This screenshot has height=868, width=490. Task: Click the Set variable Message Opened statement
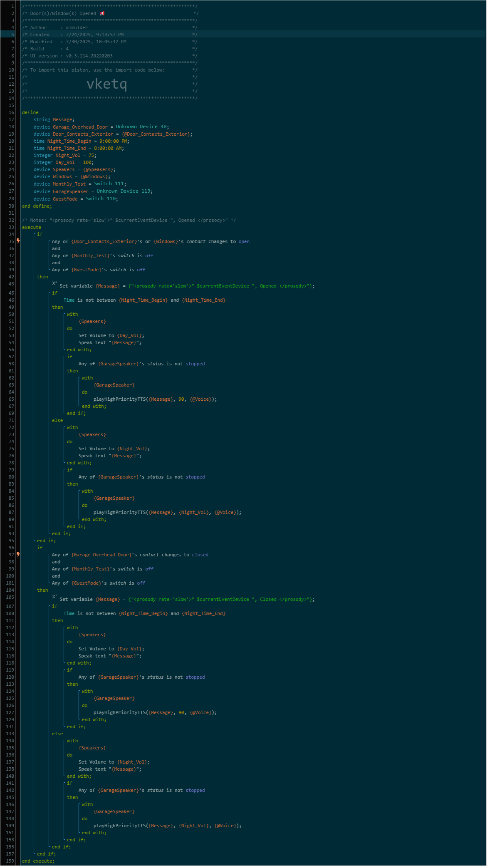coord(187,286)
